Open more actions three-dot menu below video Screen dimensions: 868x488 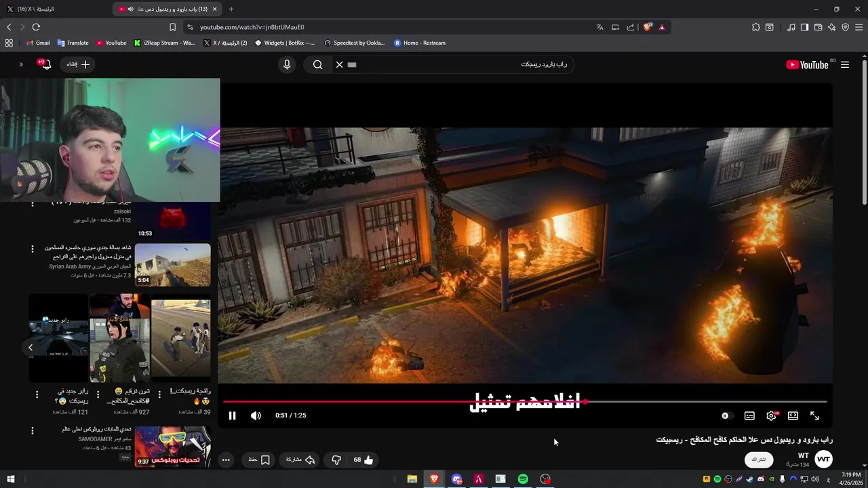226,460
